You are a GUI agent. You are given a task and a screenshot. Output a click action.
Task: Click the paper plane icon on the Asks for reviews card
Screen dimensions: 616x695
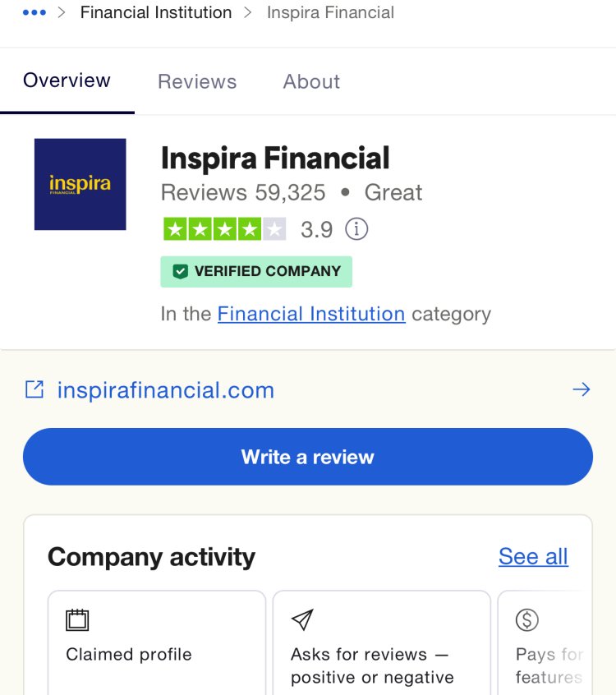[x=302, y=619]
